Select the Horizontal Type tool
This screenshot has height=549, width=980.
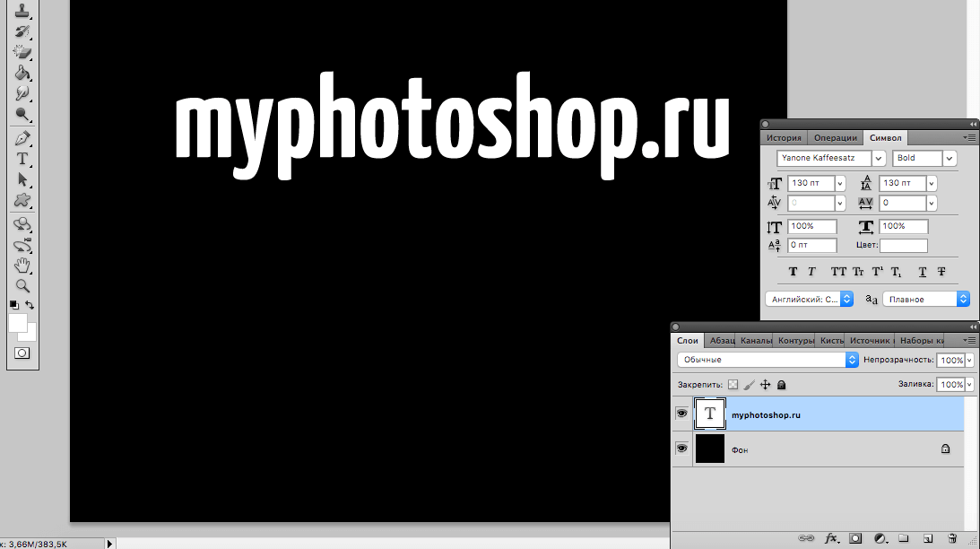pos(22,159)
